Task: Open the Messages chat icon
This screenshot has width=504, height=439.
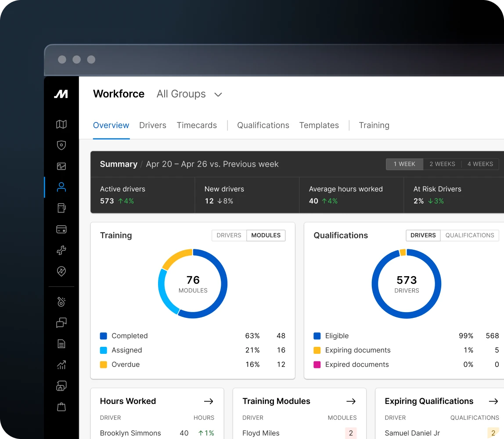Action: click(61, 323)
